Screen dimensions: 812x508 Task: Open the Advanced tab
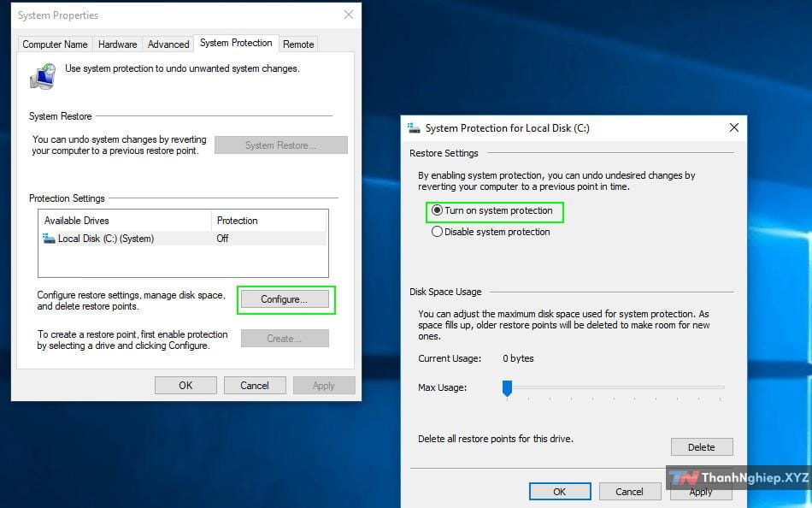pyautogui.click(x=168, y=44)
